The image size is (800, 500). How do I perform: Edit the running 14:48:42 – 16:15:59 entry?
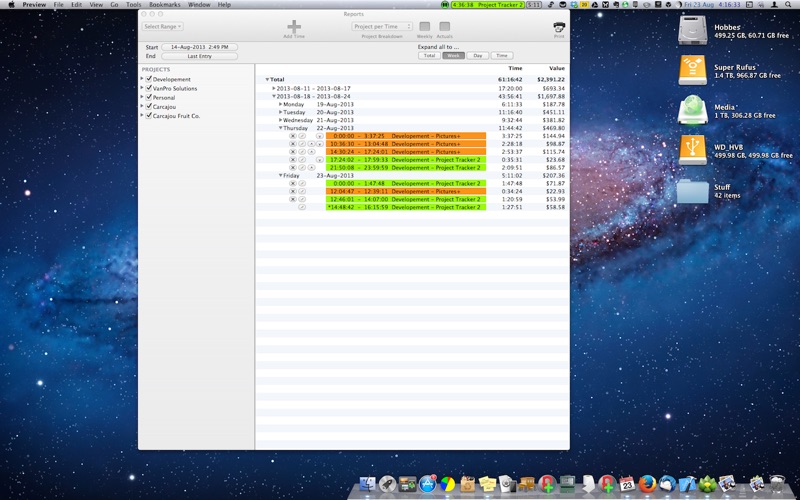coord(302,207)
